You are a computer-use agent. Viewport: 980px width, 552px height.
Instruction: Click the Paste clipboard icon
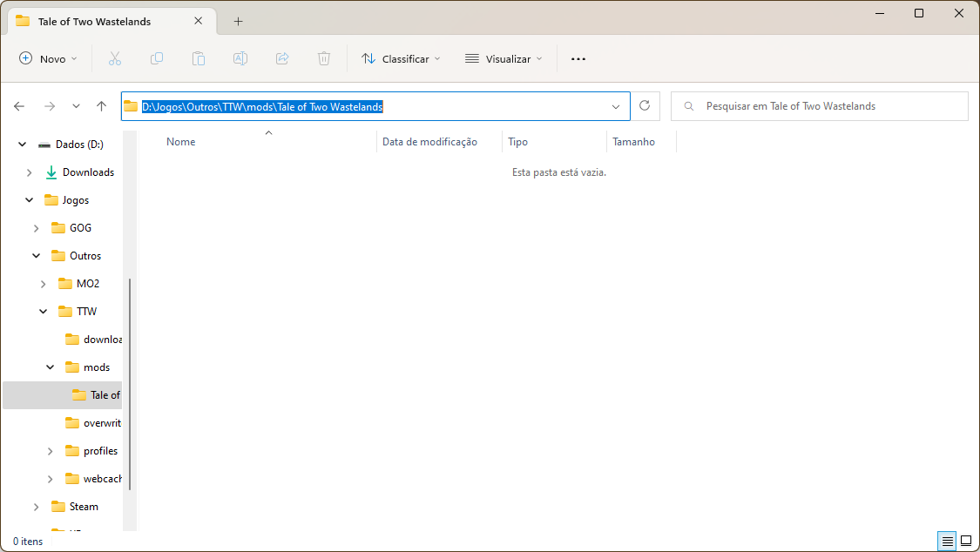(x=199, y=58)
